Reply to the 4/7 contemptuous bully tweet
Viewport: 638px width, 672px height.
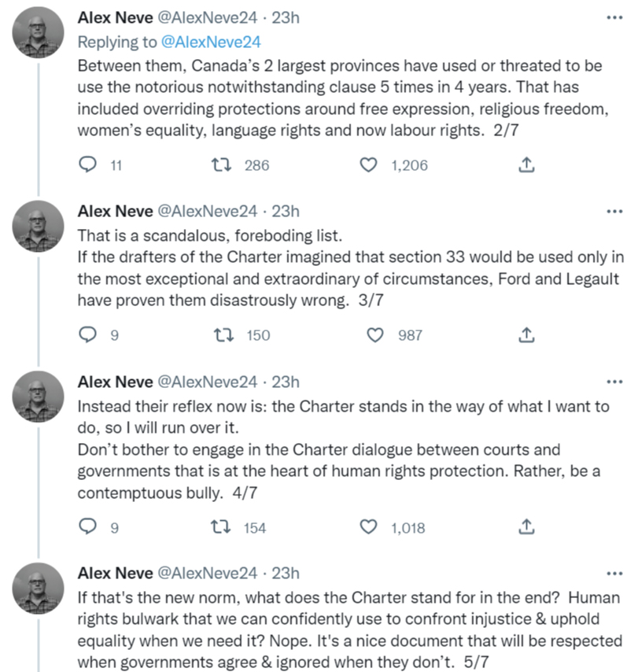point(88,526)
